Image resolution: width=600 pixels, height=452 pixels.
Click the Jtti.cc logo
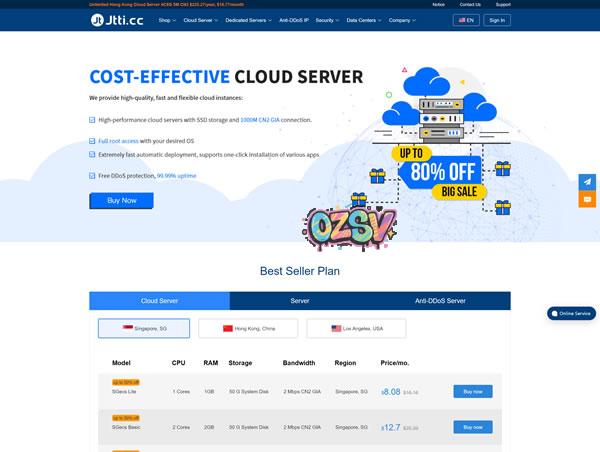(118, 20)
